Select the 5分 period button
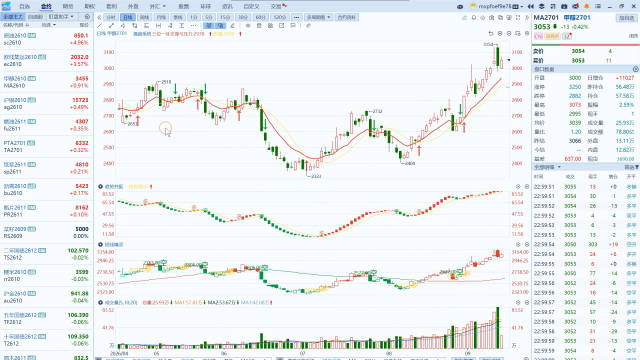Image resolution: width=640 pixels, height=360 pixels. [209, 17]
